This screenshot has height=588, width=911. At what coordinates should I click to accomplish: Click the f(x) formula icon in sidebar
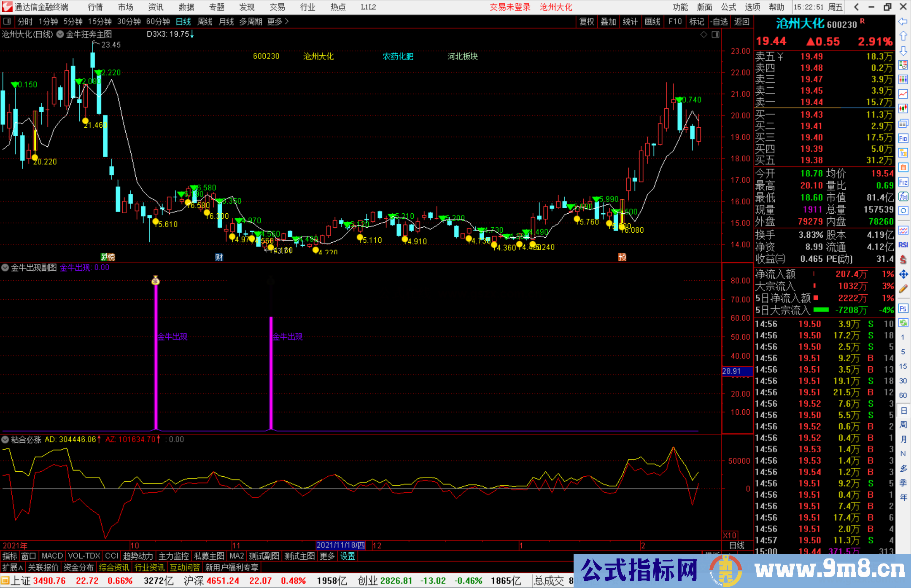click(903, 196)
